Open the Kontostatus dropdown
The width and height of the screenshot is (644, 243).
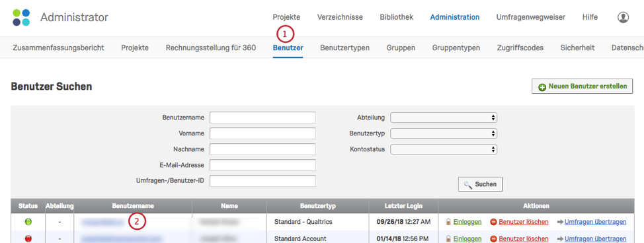444,149
